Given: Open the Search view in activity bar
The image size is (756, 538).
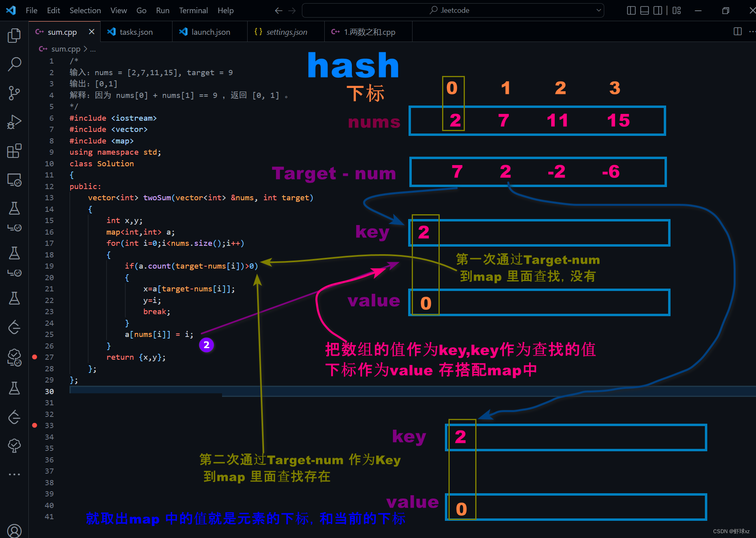Looking at the screenshot, I should tap(14, 64).
